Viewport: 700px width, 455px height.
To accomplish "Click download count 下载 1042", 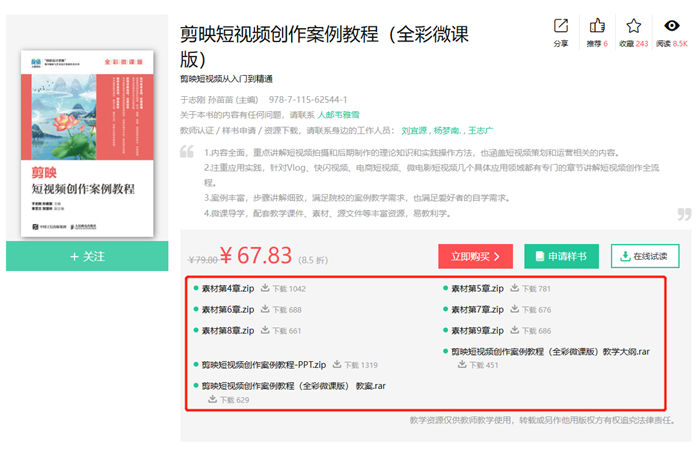I will [289, 289].
